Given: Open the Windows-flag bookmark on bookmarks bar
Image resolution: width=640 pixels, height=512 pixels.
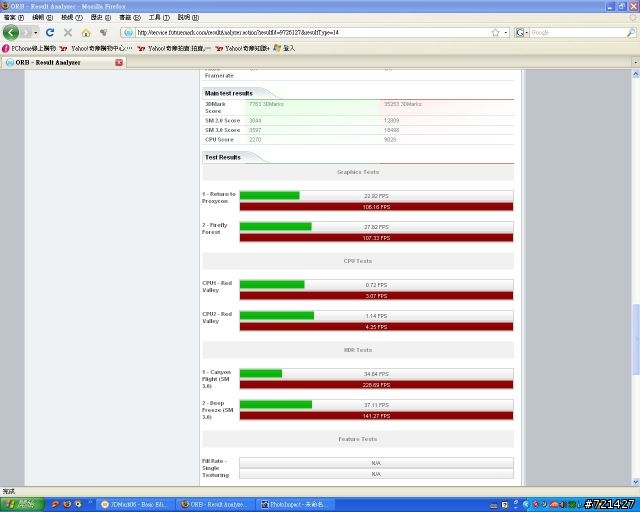Looking at the screenshot, I should (x=284, y=48).
